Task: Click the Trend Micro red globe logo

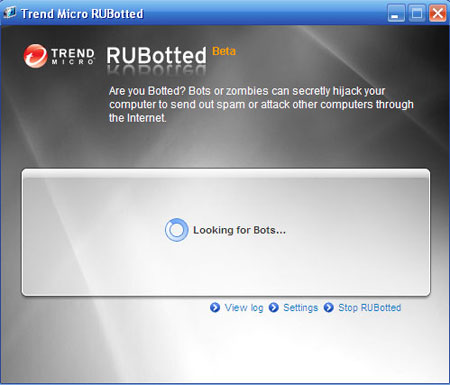Action: coord(35,56)
